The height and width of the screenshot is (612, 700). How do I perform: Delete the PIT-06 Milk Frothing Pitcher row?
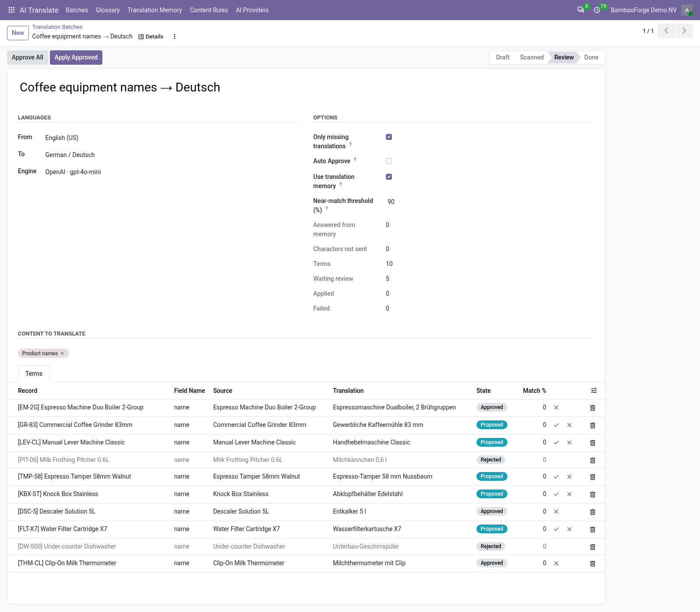[x=593, y=460]
